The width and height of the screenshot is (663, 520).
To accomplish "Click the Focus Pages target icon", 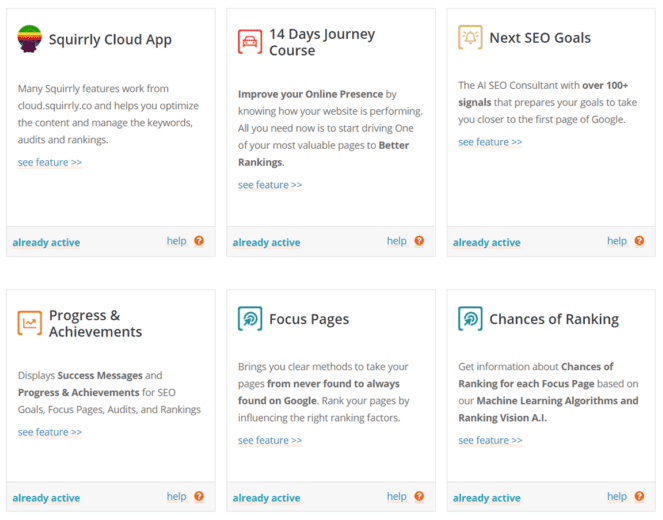I will [x=250, y=319].
